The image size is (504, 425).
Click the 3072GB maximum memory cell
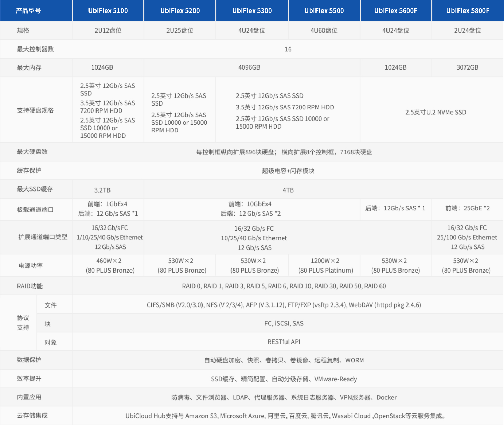[x=467, y=67]
